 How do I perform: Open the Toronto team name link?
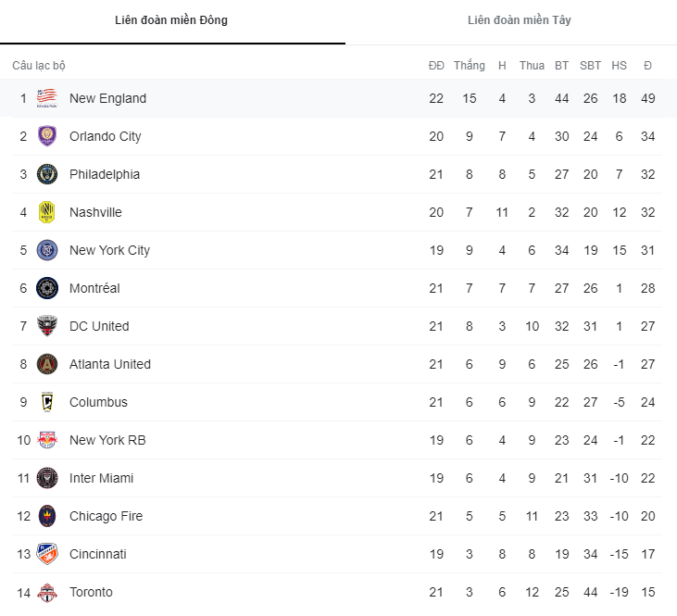[91, 592]
